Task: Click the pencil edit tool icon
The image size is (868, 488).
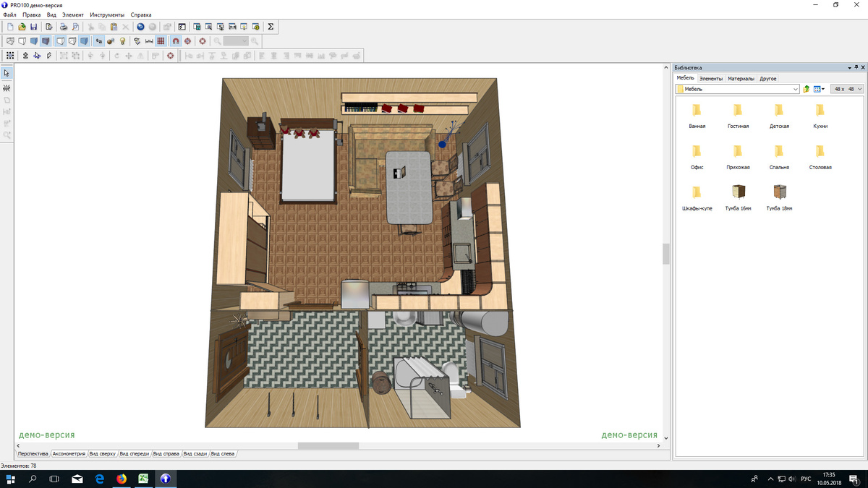Action: (x=49, y=55)
